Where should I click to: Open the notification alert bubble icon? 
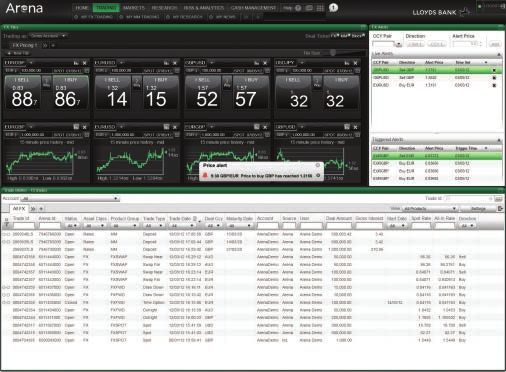click(x=333, y=7)
